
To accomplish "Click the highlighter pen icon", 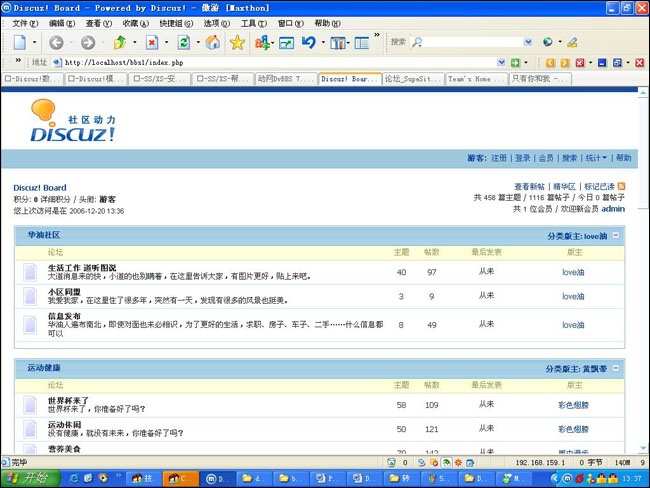I will coord(572,42).
